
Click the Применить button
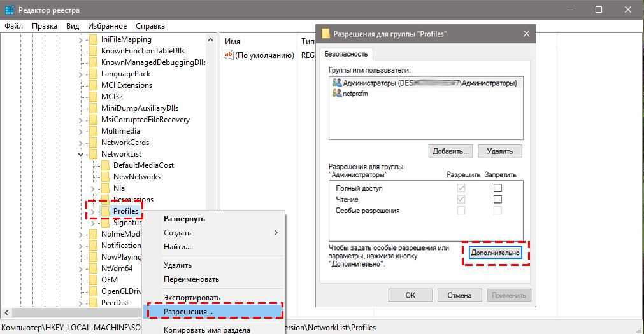tap(508, 295)
